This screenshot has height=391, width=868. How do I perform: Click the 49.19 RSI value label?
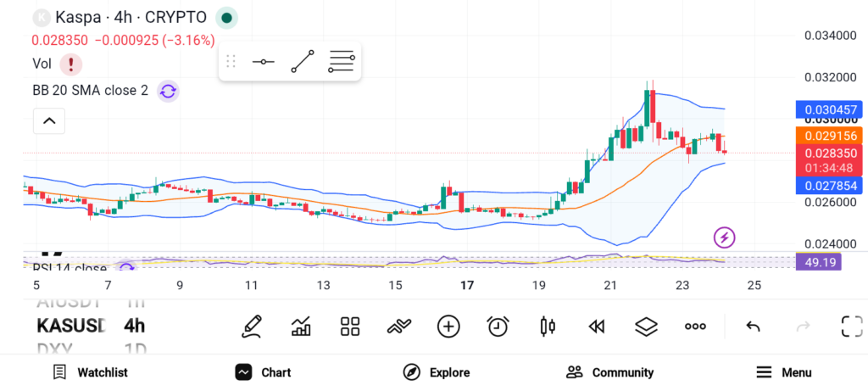[818, 261]
